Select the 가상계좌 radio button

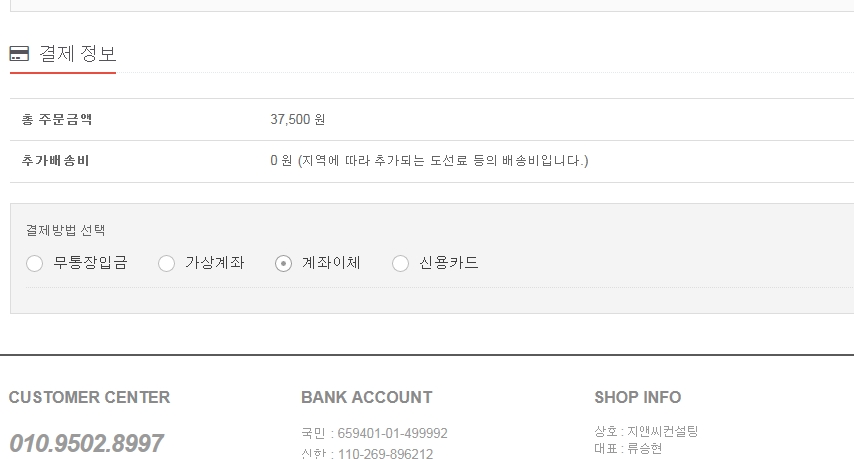click(166, 264)
